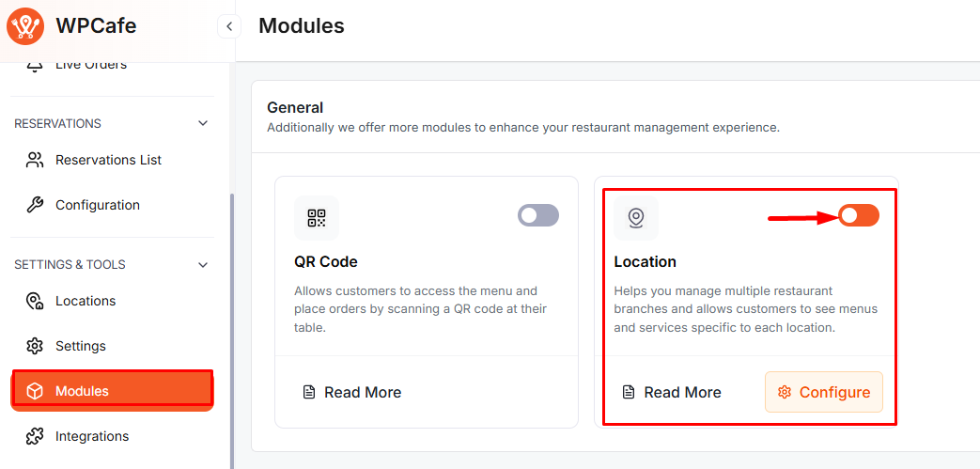Click the sidebar vertical scrollbar
Screen dimensions: 980x469
[x=232, y=329]
